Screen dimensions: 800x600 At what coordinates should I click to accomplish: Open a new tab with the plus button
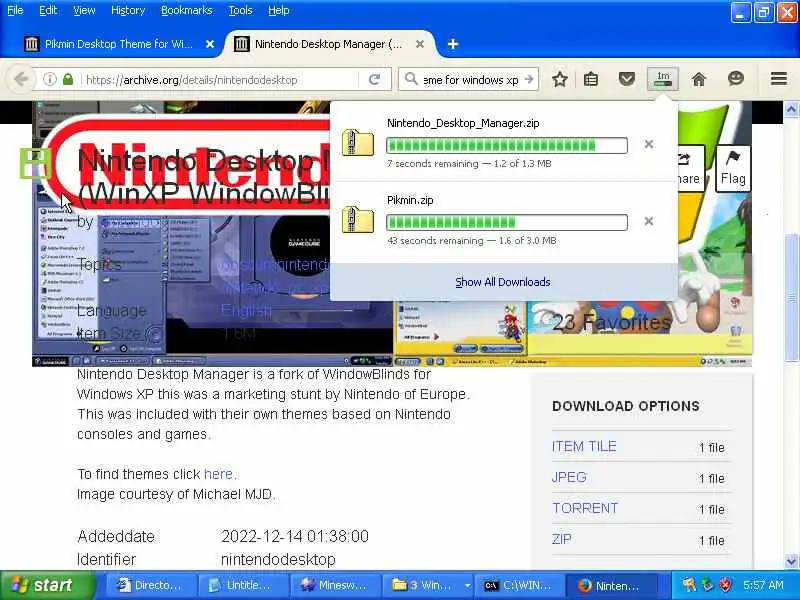click(x=453, y=44)
